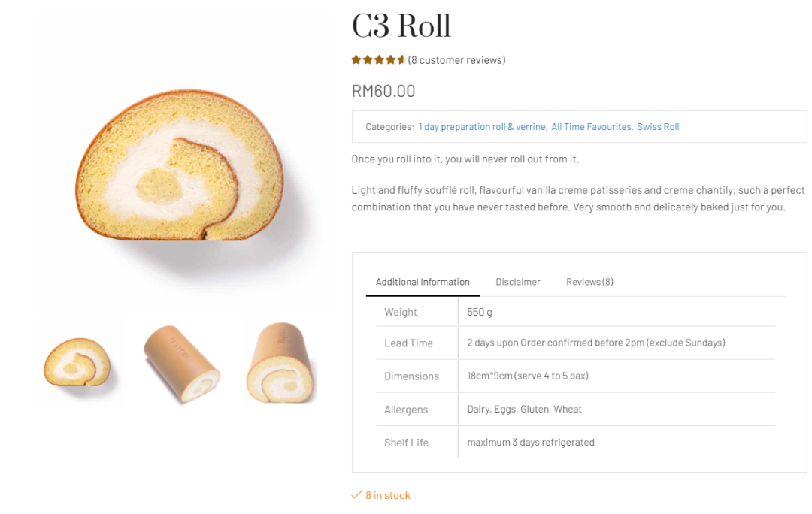Click the Dimensions value 18cm*9cm

click(x=490, y=376)
